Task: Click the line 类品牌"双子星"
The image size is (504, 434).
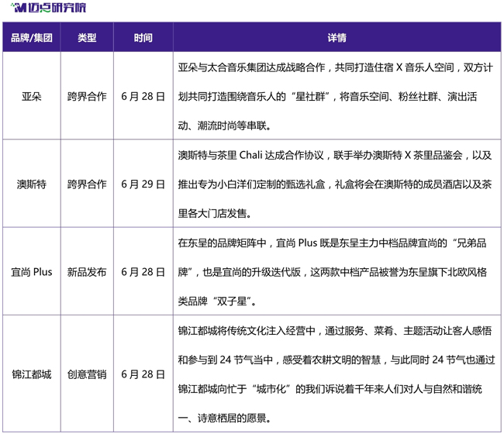Action: 217,301
